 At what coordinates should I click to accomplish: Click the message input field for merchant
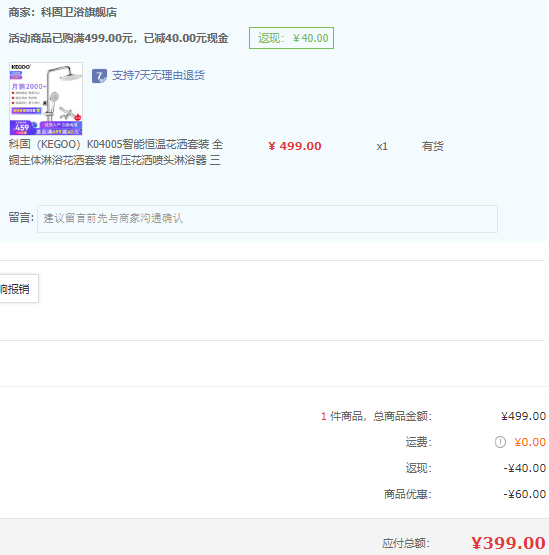pyautogui.click(x=267, y=219)
